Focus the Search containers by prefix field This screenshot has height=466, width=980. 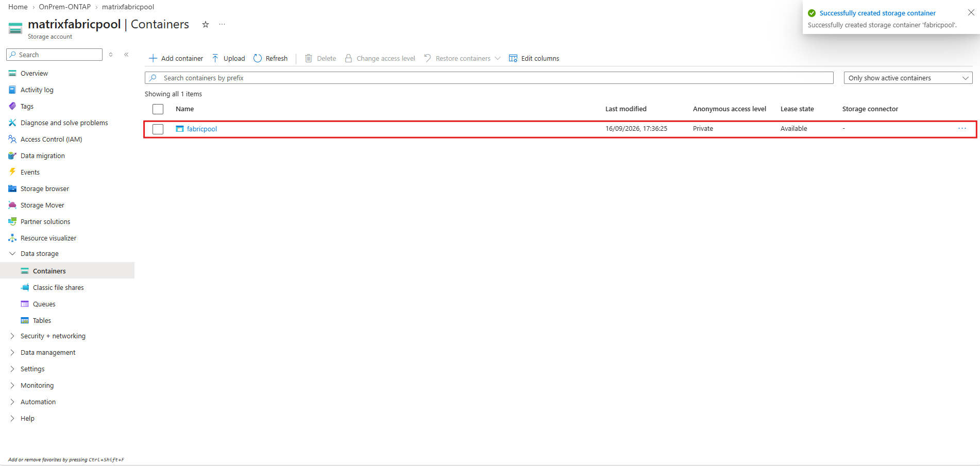(489, 78)
